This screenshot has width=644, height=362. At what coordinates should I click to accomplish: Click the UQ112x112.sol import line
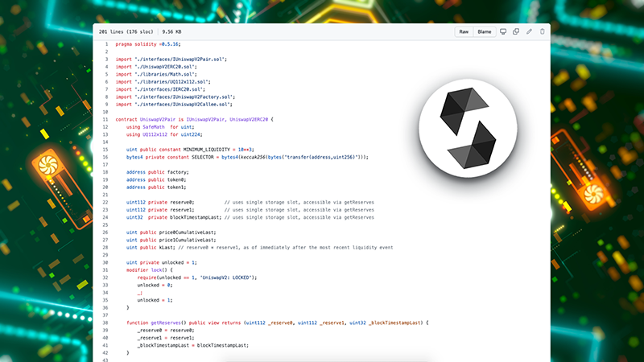[x=163, y=82]
